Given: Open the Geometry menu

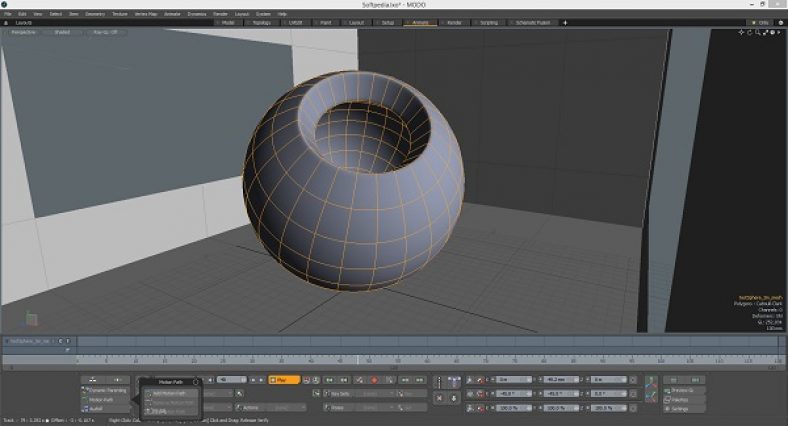Looking at the screenshot, I should (x=95, y=14).
